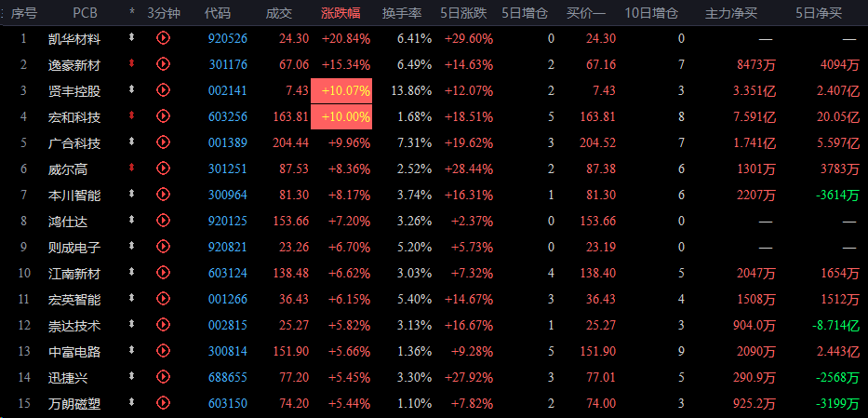Click the marker arrow icon beside 广合科技
The height and width of the screenshot is (418, 868).
pos(131,142)
